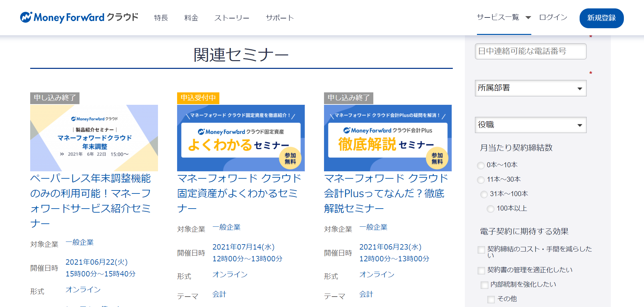Open 固定資産がよくわかるセミナー title link

[x=239, y=193]
